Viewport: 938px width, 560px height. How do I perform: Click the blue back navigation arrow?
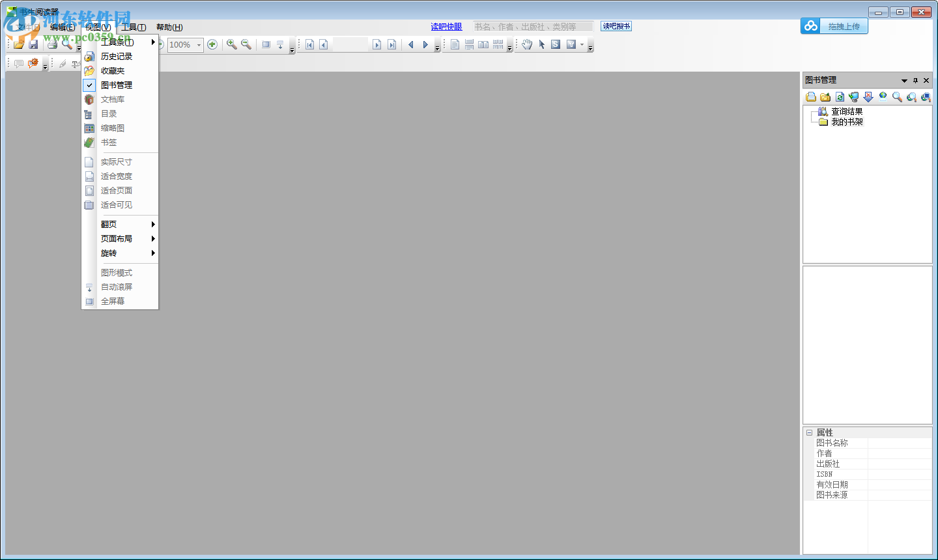pyautogui.click(x=410, y=44)
